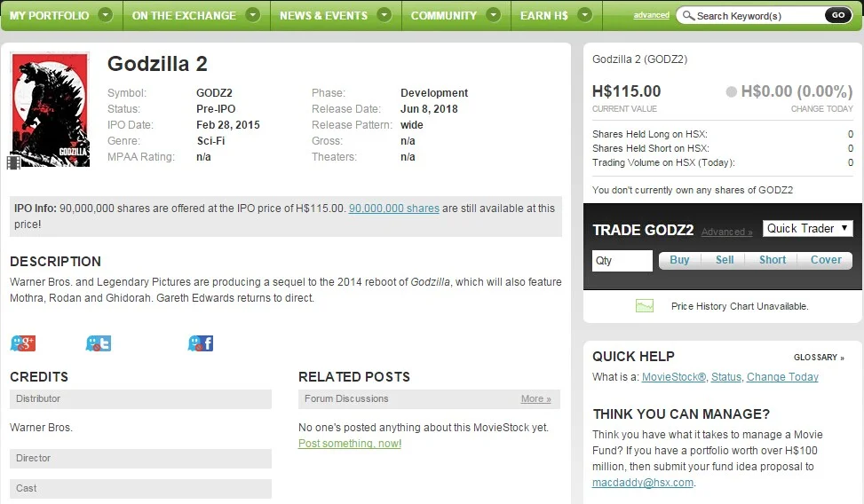Click the Google+ share icon
Viewport: 864px width, 504px height.
pos(22,343)
